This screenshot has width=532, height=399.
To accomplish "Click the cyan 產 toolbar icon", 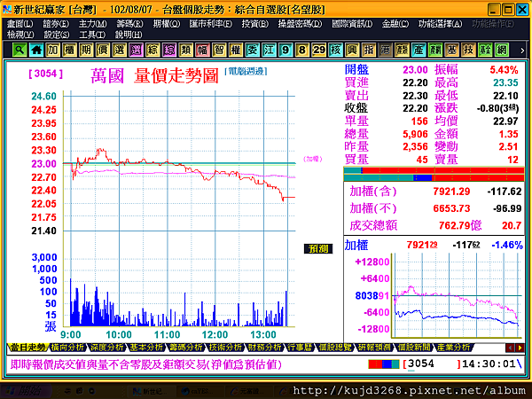I will pos(419,50).
